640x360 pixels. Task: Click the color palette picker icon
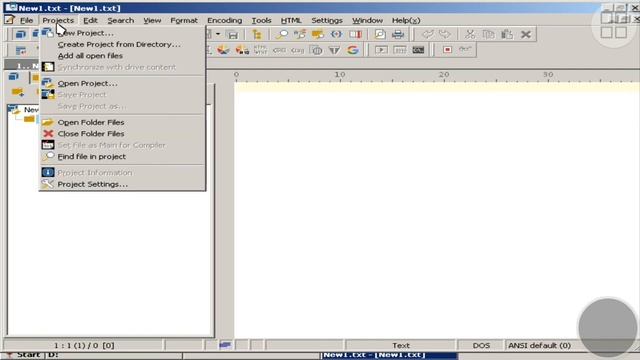[x=223, y=50]
